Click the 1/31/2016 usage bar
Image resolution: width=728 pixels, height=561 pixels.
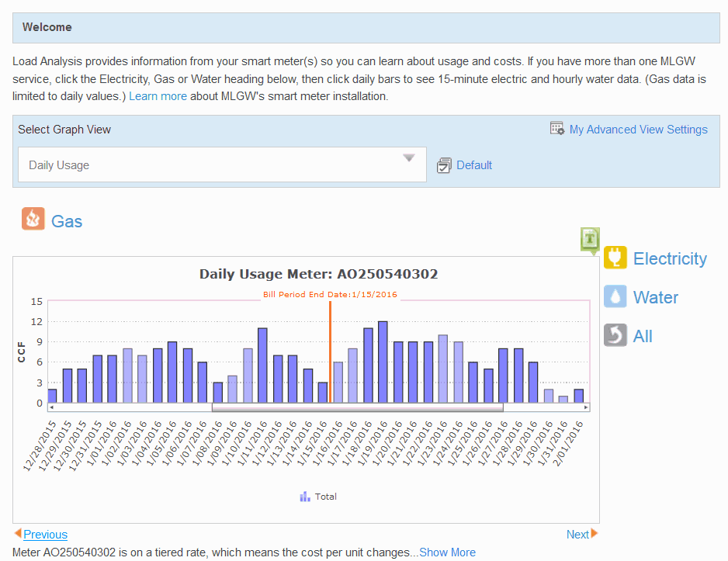point(563,399)
